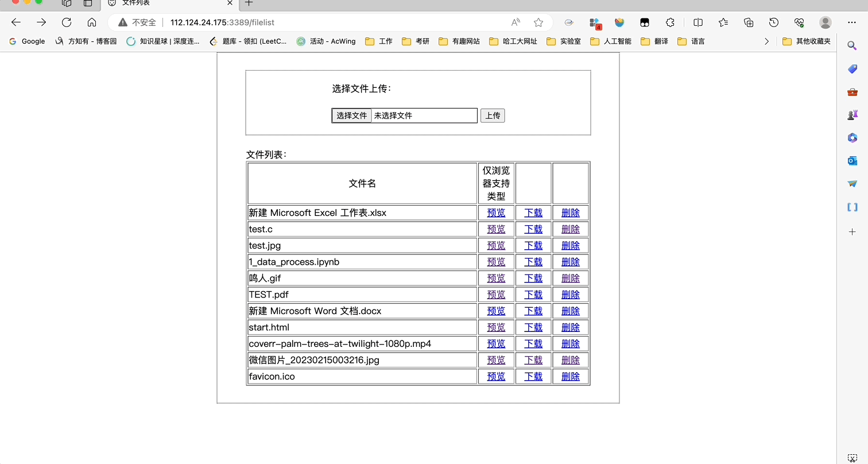Open sidebar bracket app icon
Image resolution: width=868 pixels, height=464 pixels.
(852, 207)
